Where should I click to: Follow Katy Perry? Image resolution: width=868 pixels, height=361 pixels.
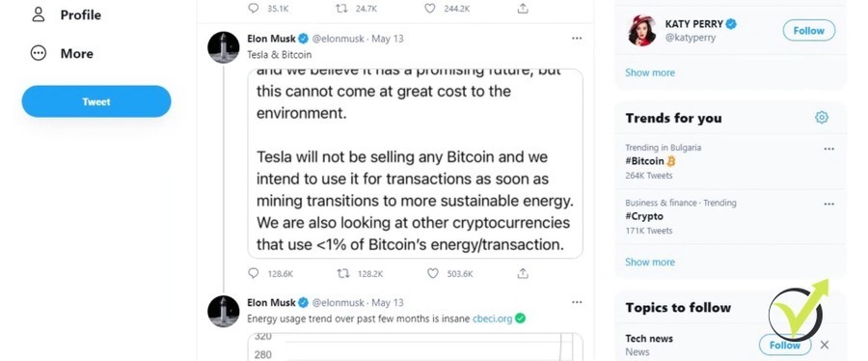809,31
